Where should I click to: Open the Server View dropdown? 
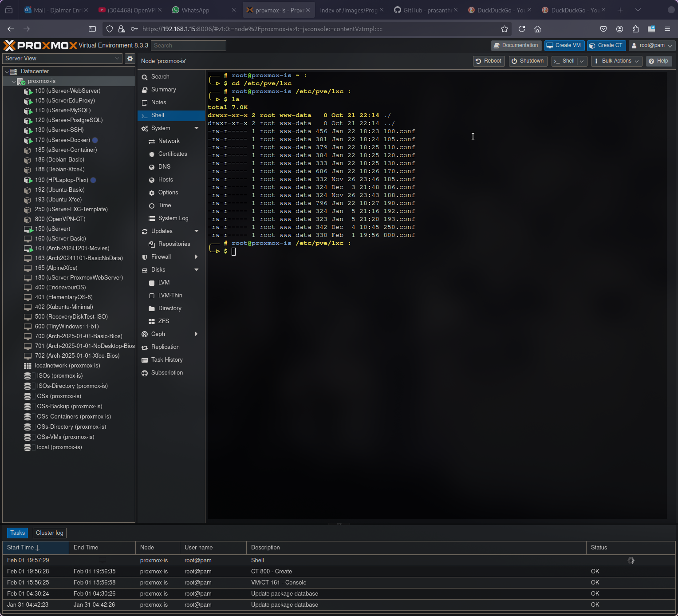tap(62, 59)
